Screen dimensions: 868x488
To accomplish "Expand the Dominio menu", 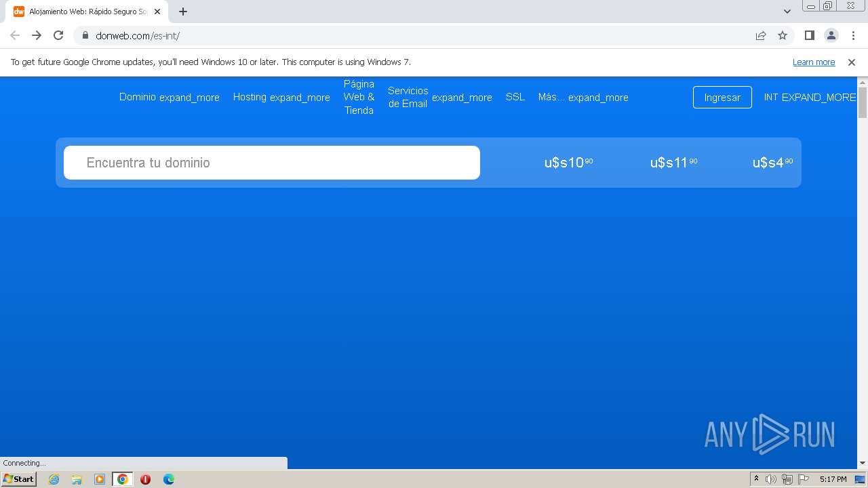I will pos(169,97).
